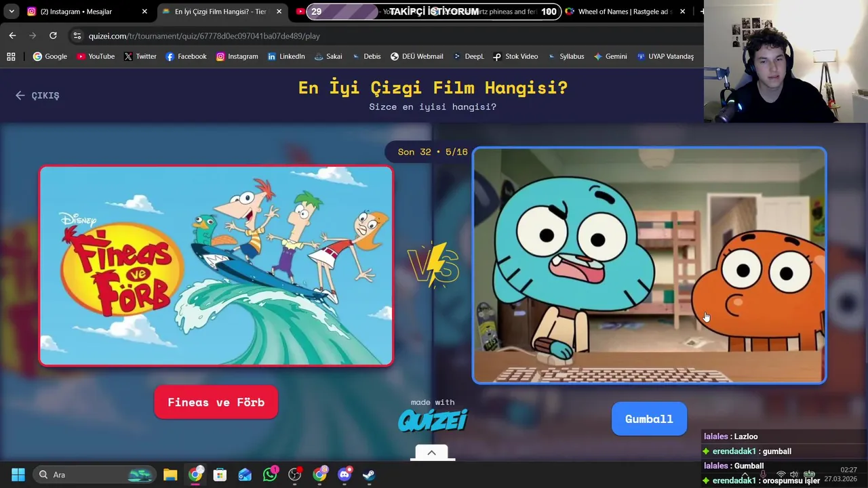868x488 pixels.
Task: Click the subtitle 'Sizce en iyisi hangisi?'
Action: [433, 106]
